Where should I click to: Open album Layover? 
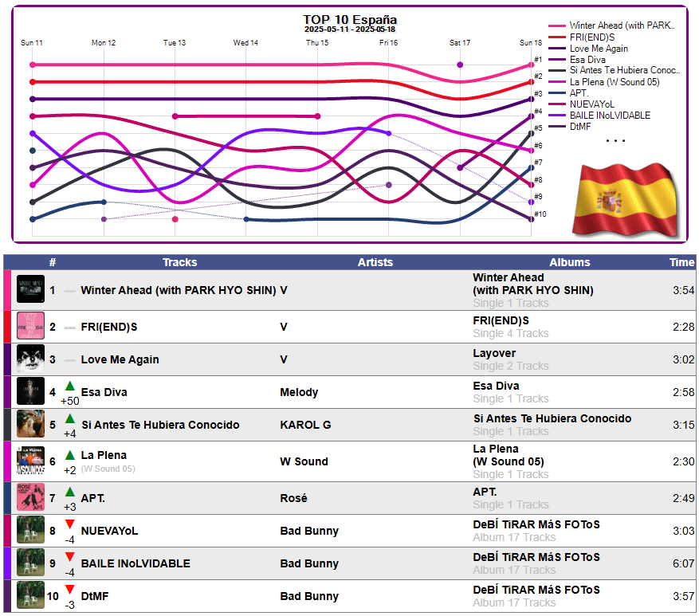(494, 354)
